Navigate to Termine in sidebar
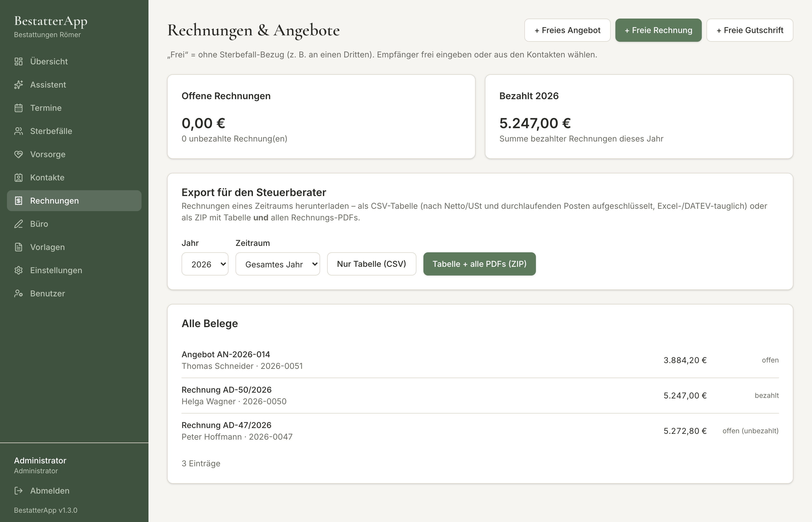Image resolution: width=812 pixels, height=522 pixels. [x=74, y=108]
